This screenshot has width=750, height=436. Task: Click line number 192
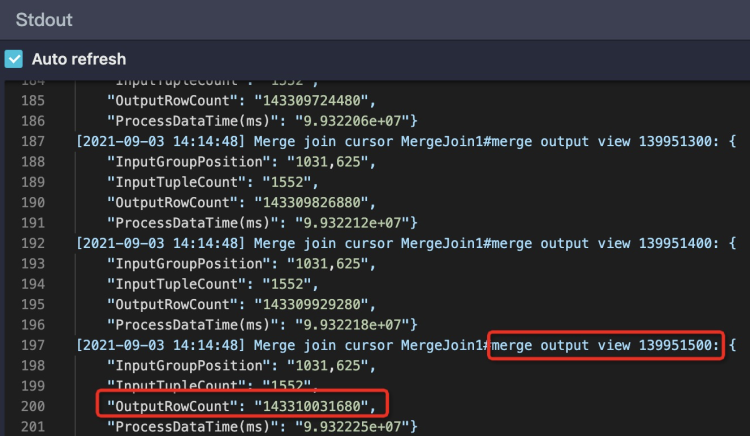pos(33,243)
